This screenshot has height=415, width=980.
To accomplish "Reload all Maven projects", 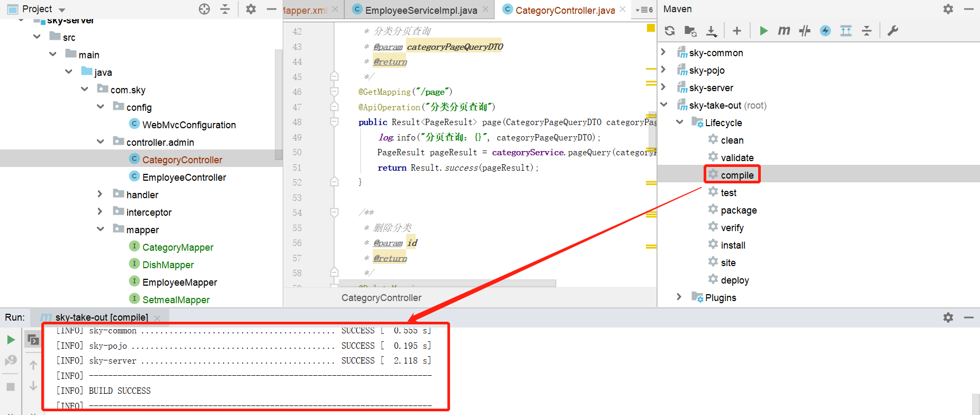I will point(670,31).
